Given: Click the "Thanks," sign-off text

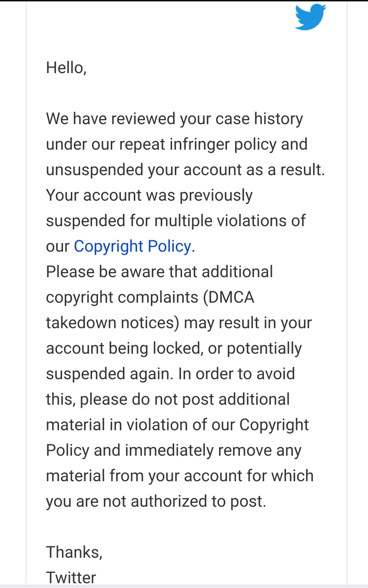Looking at the screenshot, I should click(x=74, y=552).
